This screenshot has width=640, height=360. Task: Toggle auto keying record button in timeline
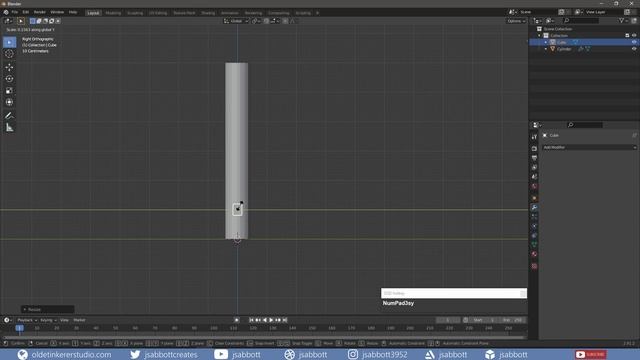tap(237, 320)
